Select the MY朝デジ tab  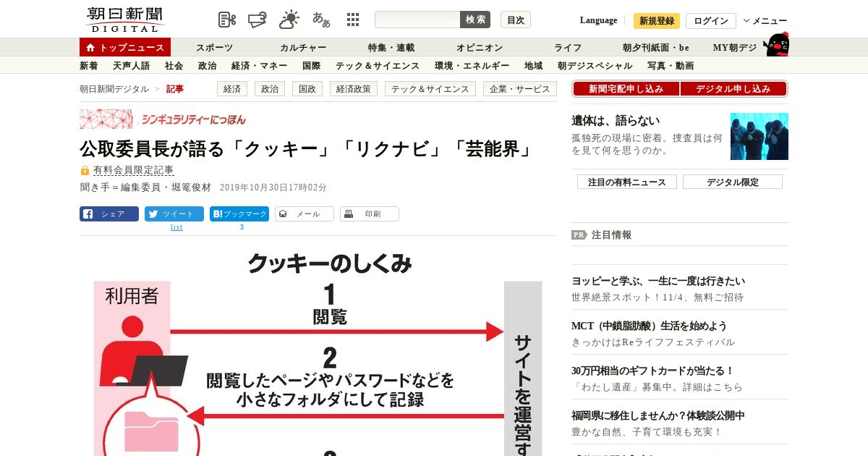(x=735, y=48)
